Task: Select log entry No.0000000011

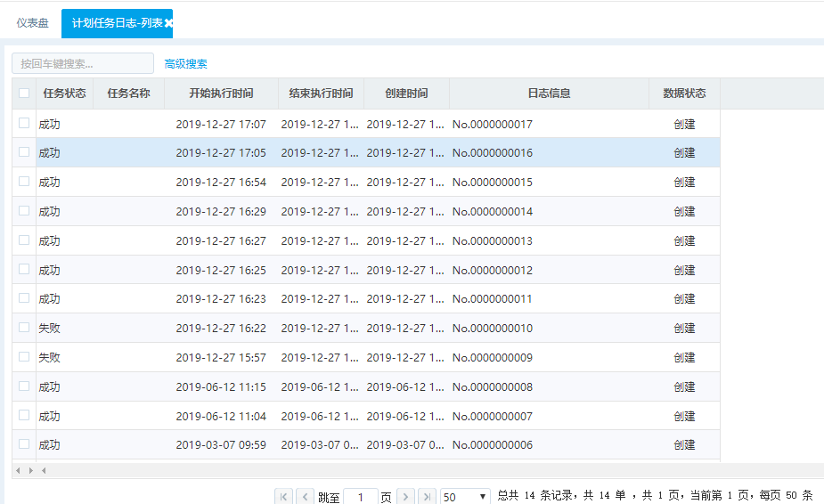Action: pos(493,299)
